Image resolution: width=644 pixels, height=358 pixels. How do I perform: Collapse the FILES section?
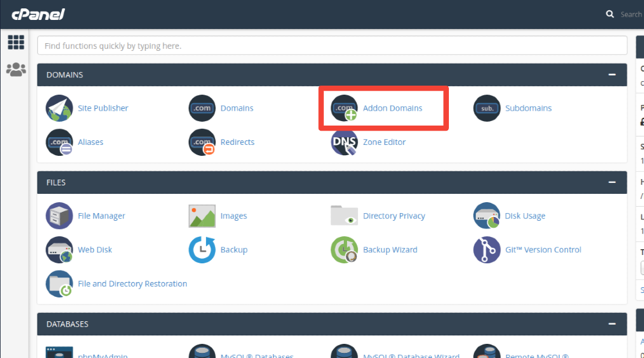[x=612, y=182]
